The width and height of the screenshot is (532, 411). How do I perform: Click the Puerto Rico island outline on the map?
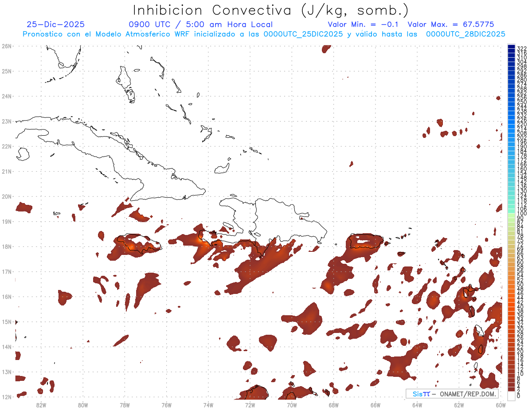click(366, 241)
